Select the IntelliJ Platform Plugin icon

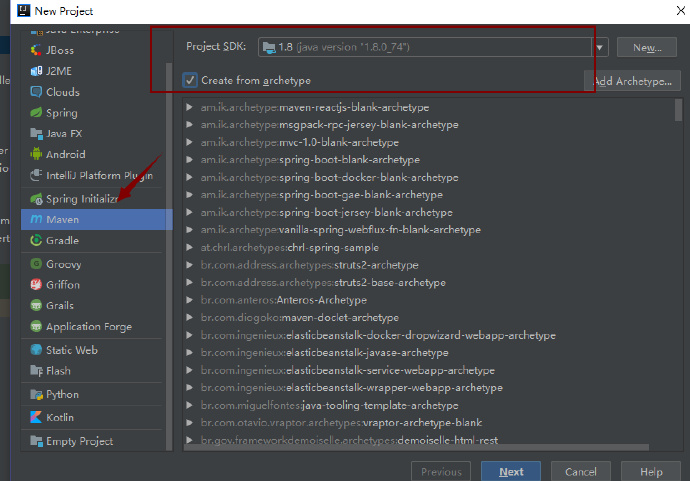pos(36,175)
